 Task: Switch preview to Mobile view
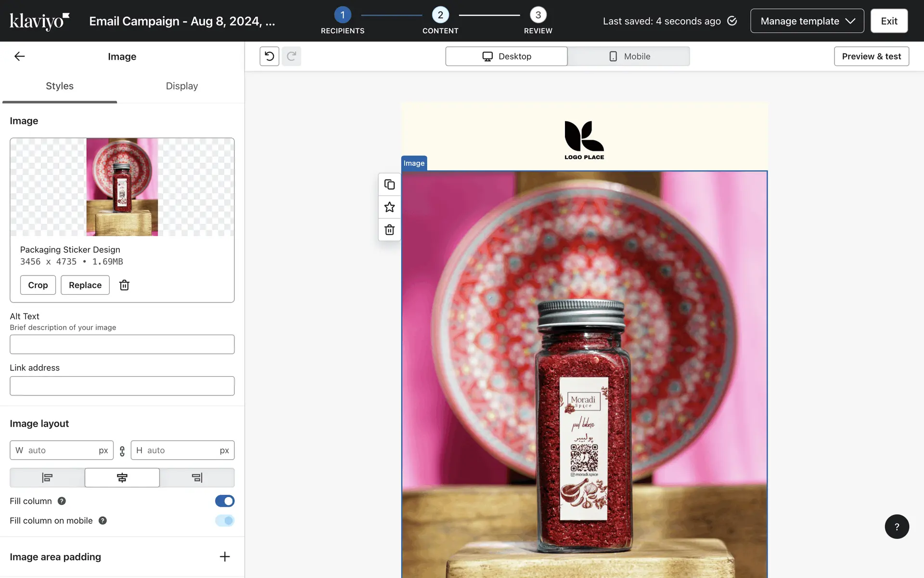tap(629, 56)
